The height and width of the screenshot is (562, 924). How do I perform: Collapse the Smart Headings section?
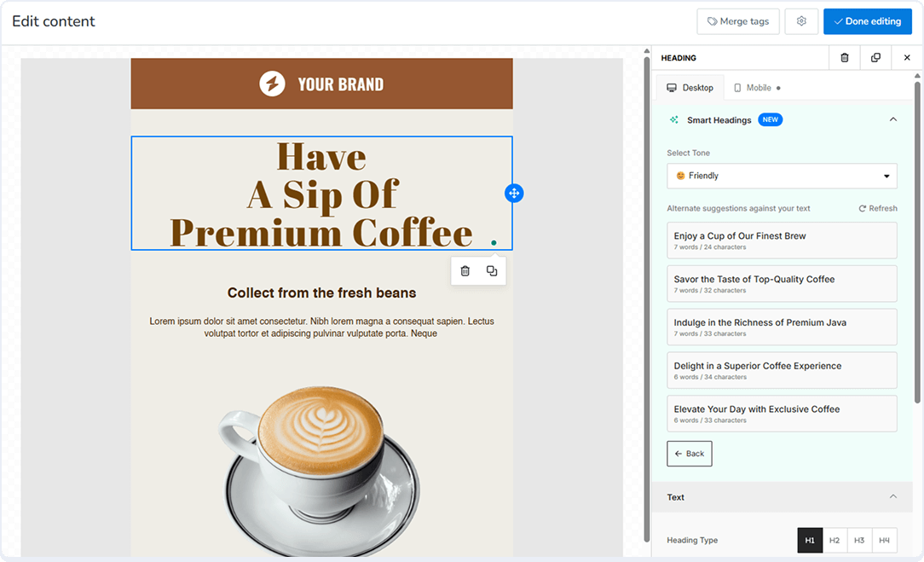tap(892, 119)
